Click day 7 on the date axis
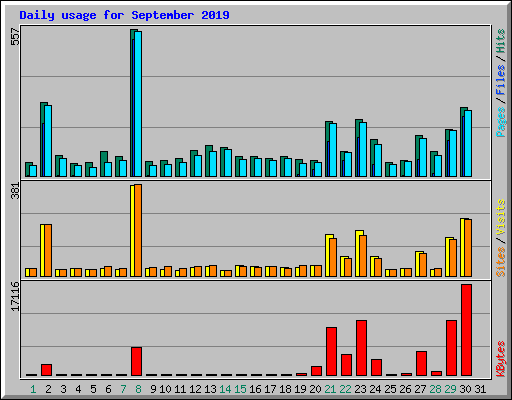 click(123, 389)
